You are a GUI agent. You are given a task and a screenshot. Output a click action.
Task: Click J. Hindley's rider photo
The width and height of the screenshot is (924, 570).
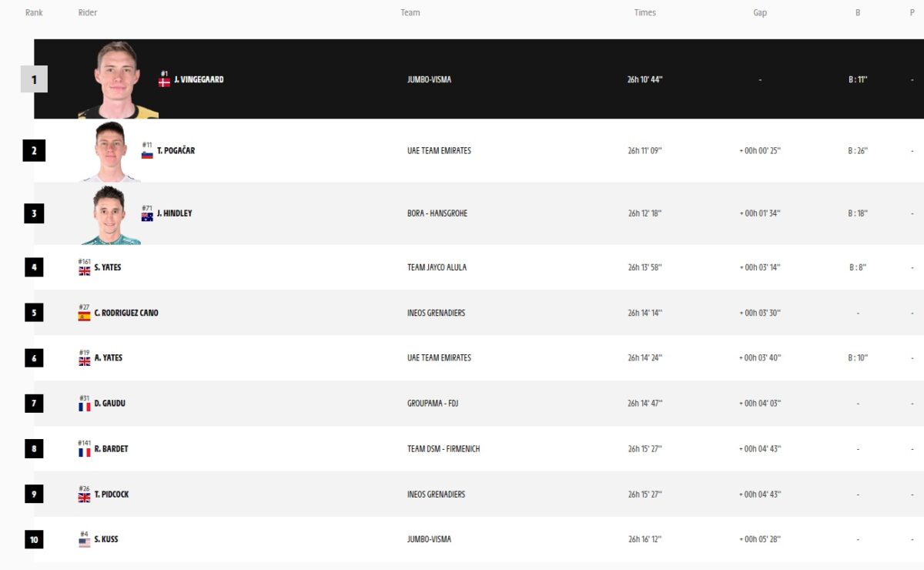click(x=111, y=214)
